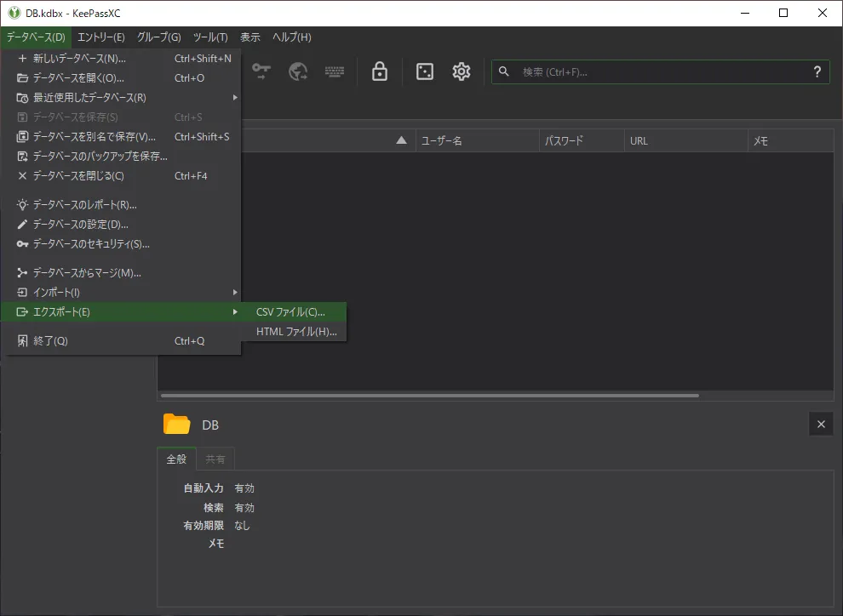Open the グループ(G) menu
Viewport: 843px width, 616px height.
[x=158, y=37]
